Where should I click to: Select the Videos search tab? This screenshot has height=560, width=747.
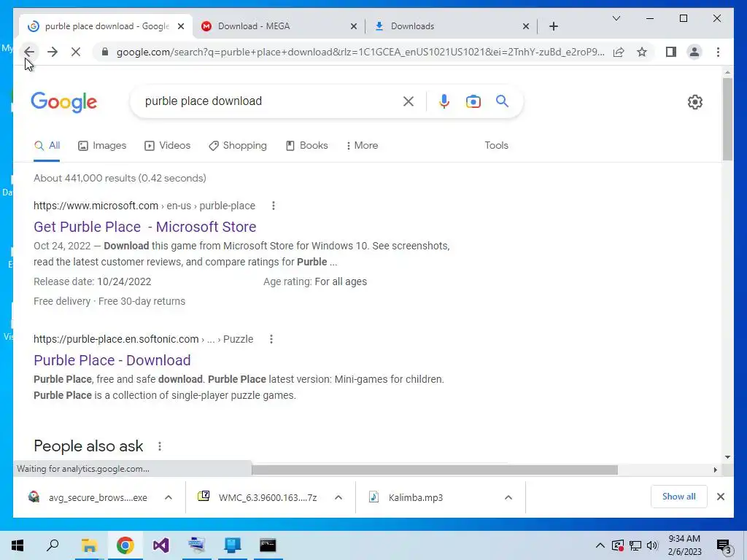pyautogui.click(x=167, y=145)
